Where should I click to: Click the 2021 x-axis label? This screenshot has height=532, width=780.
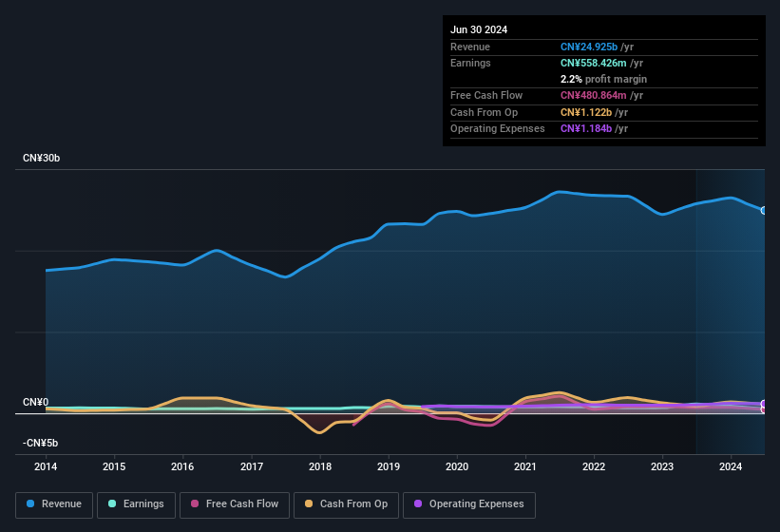(x=525, y=466)
